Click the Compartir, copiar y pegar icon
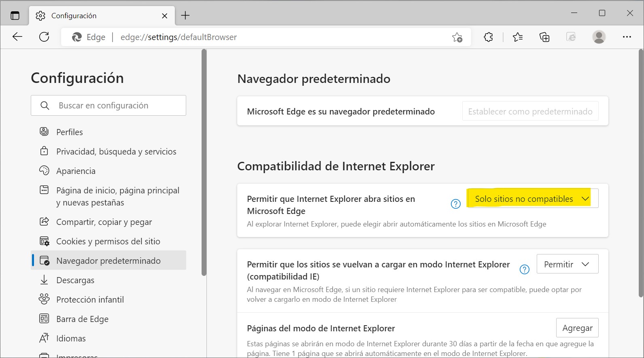 coord(44,221)
